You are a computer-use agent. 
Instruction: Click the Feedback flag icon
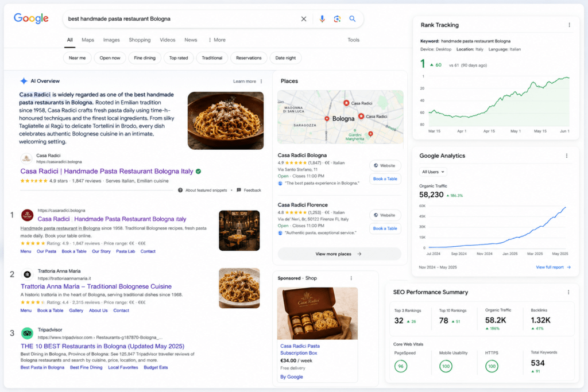pos(239,191)
